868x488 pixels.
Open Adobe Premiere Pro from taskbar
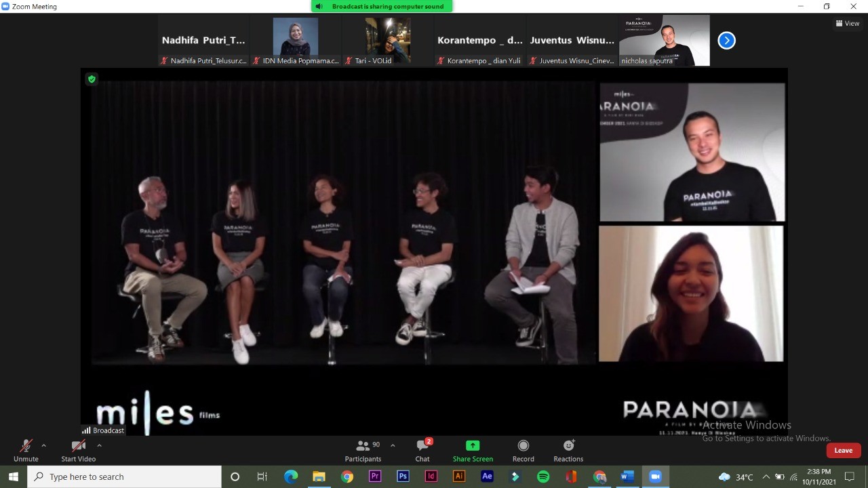point(375,476)
